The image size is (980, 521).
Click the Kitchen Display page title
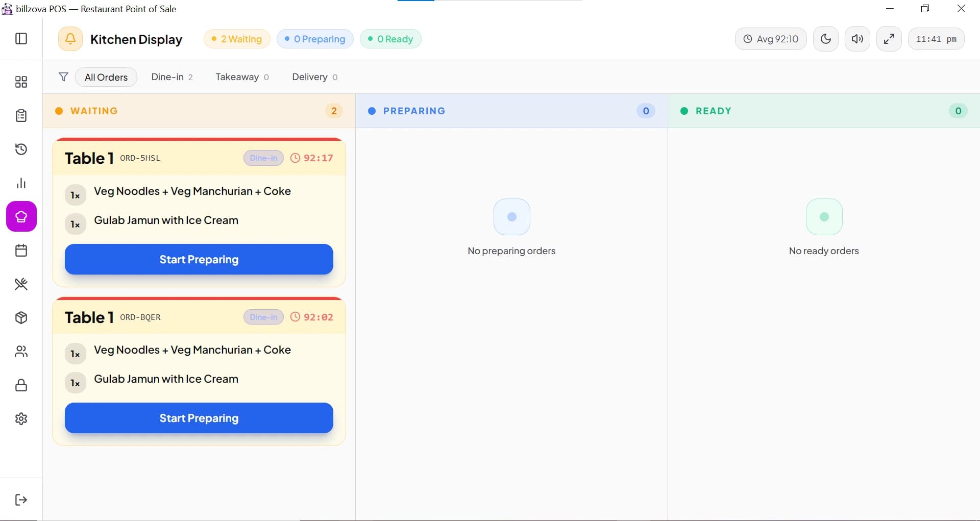pos(136,39)
